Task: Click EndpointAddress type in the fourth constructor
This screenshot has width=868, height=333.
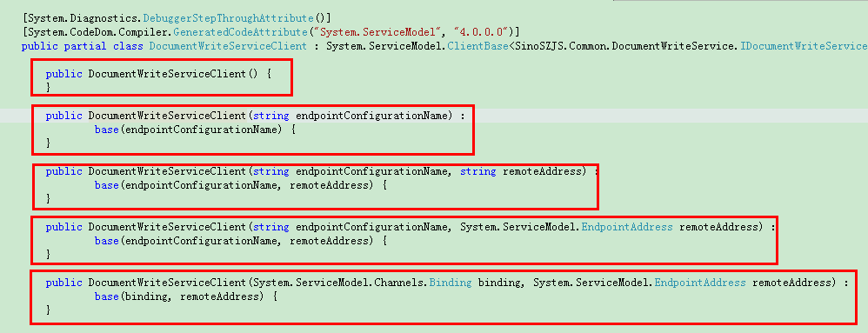Action: tap(627, 227)
